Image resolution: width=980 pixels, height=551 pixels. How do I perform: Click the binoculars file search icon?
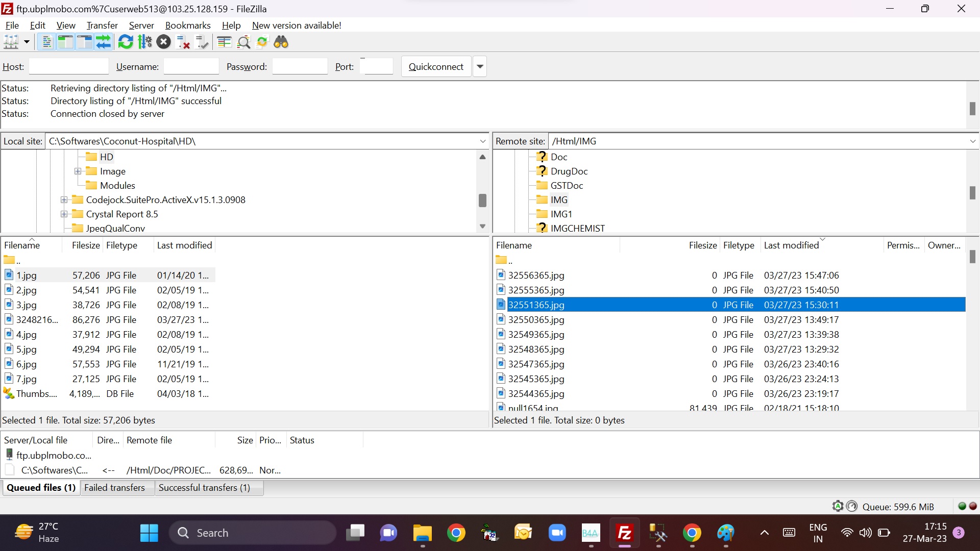coord(281,42)
